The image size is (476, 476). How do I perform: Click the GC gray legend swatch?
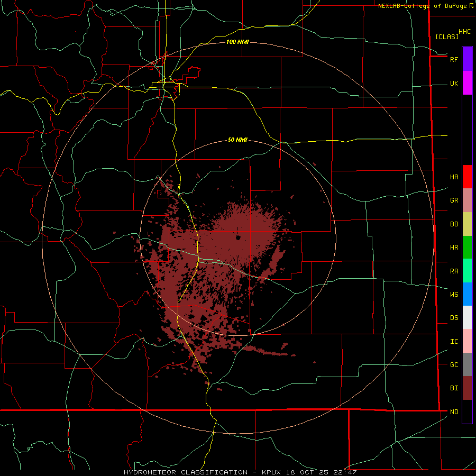click(x=467, y=364)
